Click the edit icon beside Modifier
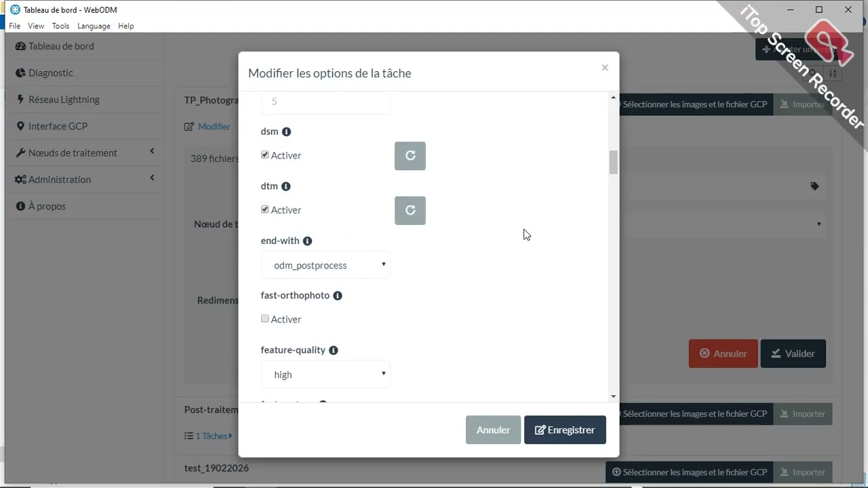Image resolution: width=868 pixels, height=488 pixels. pos(189,127)
